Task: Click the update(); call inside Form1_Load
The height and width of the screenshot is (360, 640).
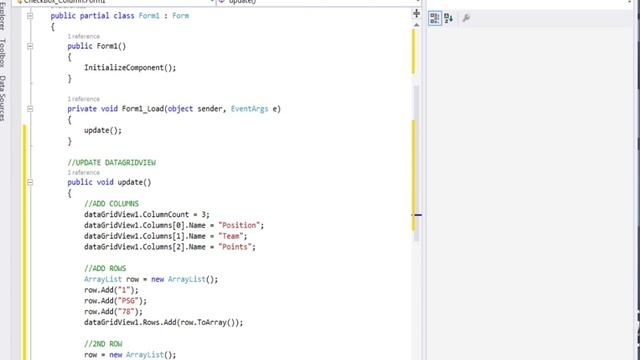Action: click(x=103, y=131)
